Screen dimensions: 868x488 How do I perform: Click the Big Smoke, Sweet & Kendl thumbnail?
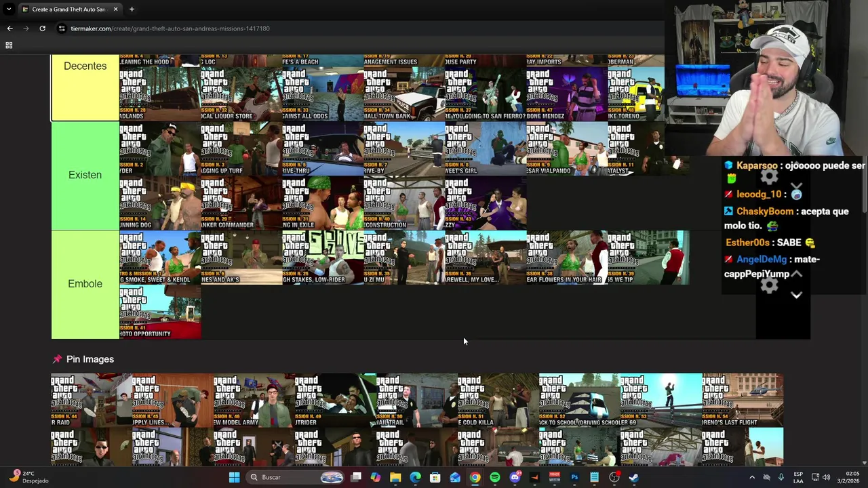pos(160,258)
